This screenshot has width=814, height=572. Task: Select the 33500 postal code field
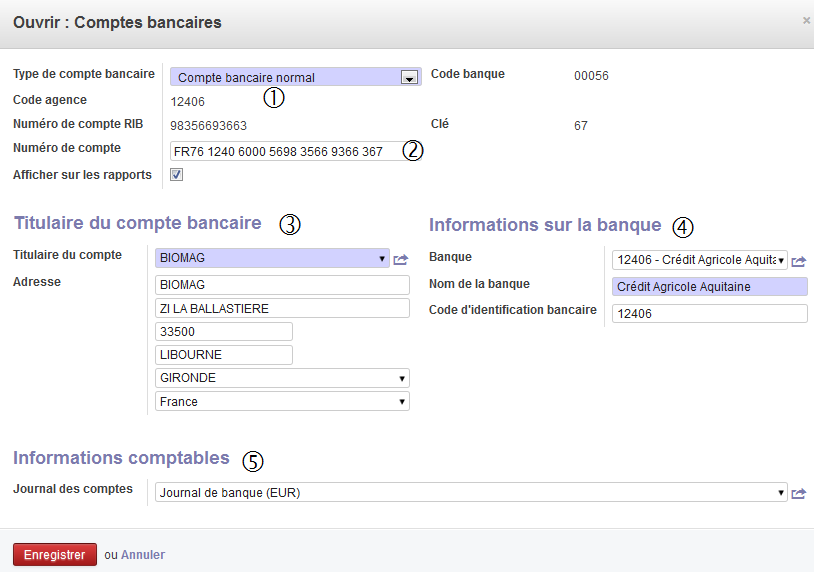coord(224,332)
